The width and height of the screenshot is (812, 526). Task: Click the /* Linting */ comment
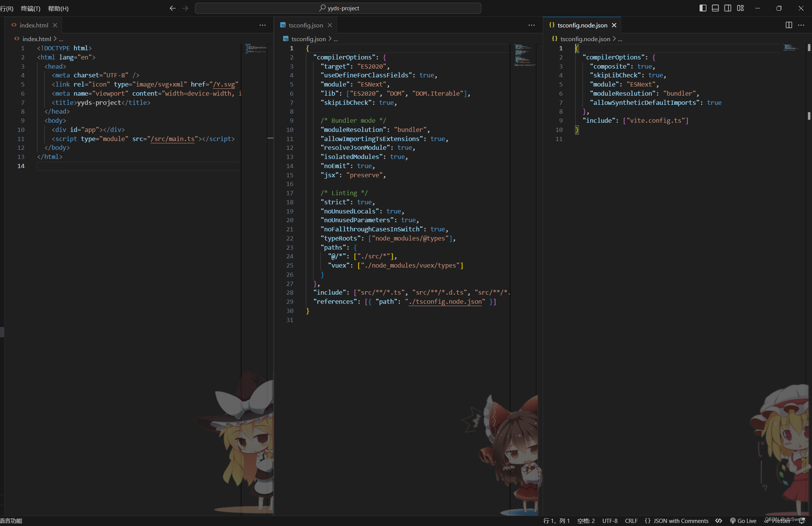[344, 193]
